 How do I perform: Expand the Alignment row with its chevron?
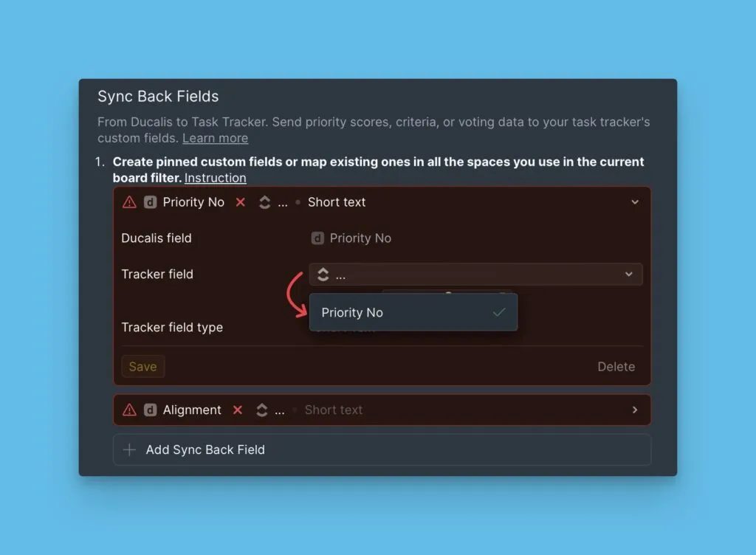tap(633, 410)
